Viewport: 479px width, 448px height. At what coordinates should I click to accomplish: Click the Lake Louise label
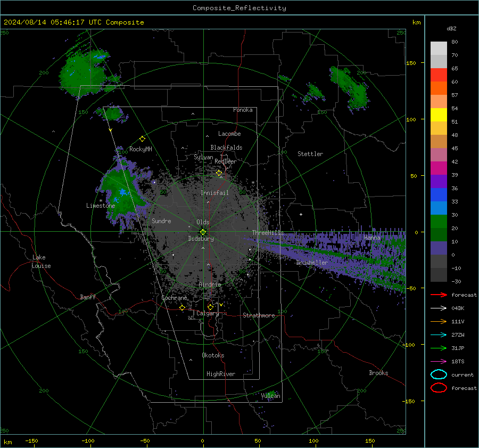click(x=41, y=262)
